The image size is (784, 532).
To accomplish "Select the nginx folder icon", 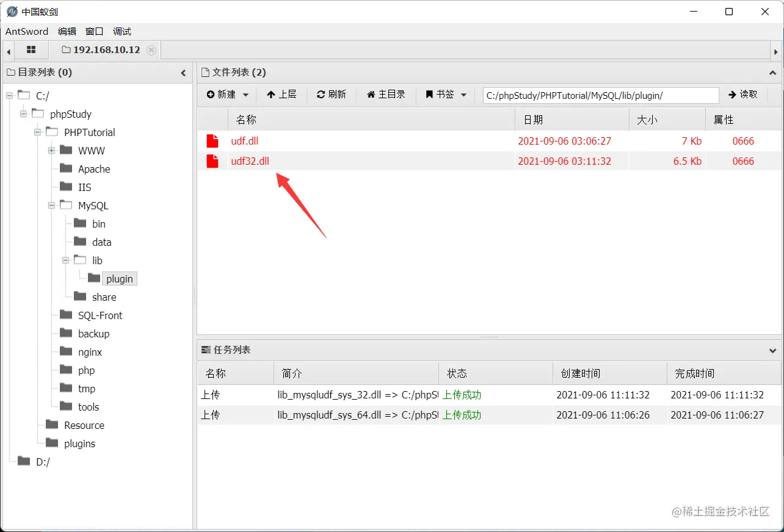I will tap(66, 351).
